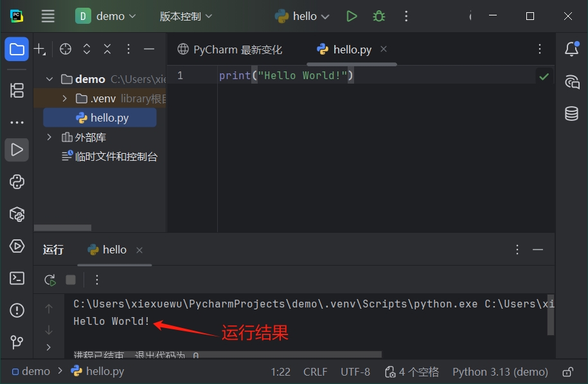Hide the project panel
This screenshot has width=588, height=384.
coord(149,49)
